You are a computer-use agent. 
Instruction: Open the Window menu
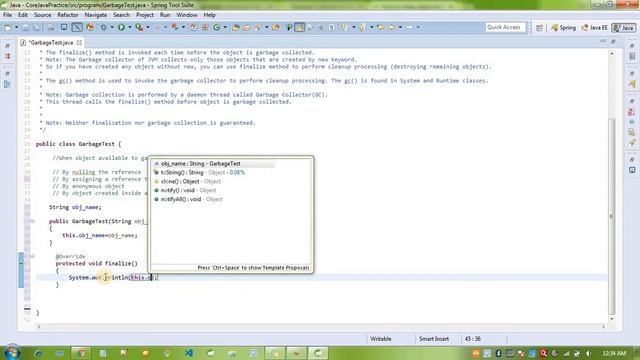187,15
